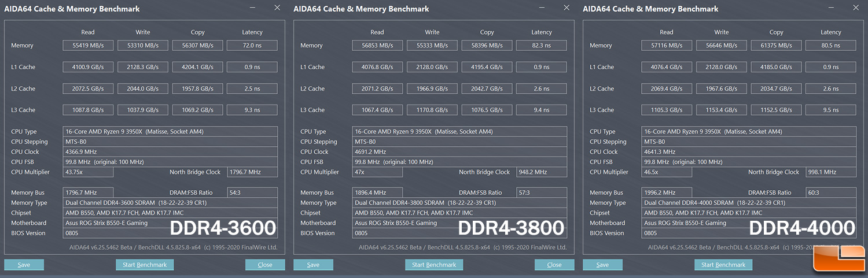Click the DRAM:FSB Ratio field showing 54:3
868x278 pixels.
click(252, 192)
